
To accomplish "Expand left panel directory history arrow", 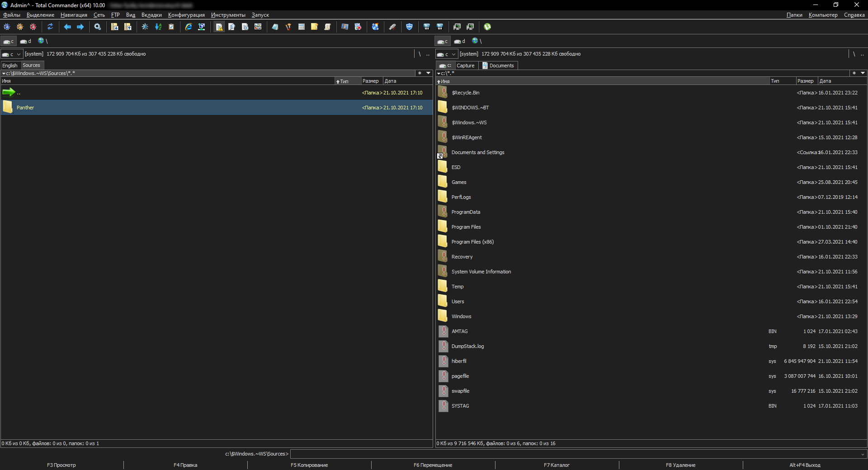I will (x=428, y=73).
